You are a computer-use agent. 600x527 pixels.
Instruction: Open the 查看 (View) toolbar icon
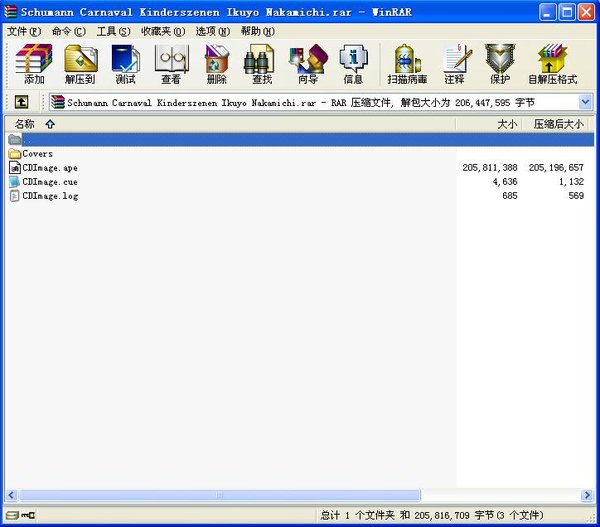[171, 59]
